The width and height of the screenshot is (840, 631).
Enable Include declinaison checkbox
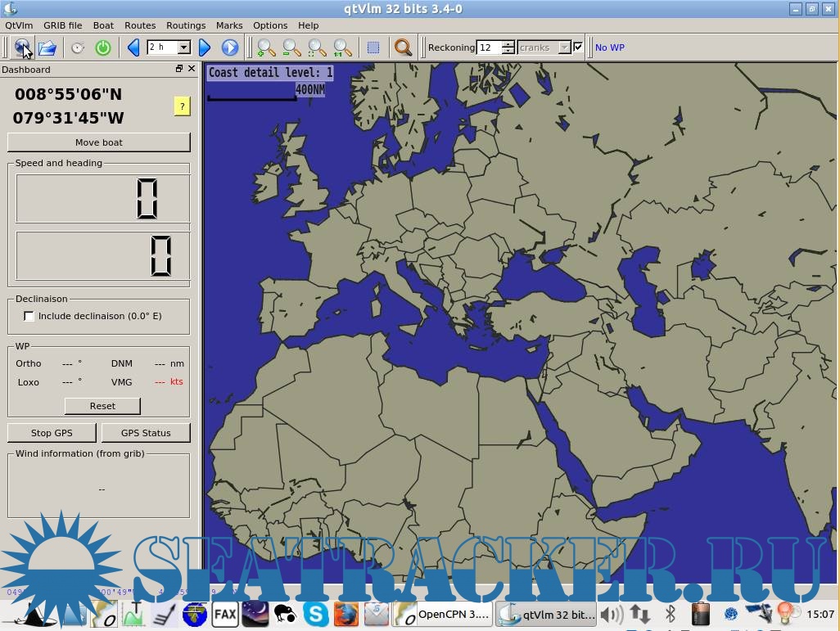pyautogui.click(x=29, y=316)
